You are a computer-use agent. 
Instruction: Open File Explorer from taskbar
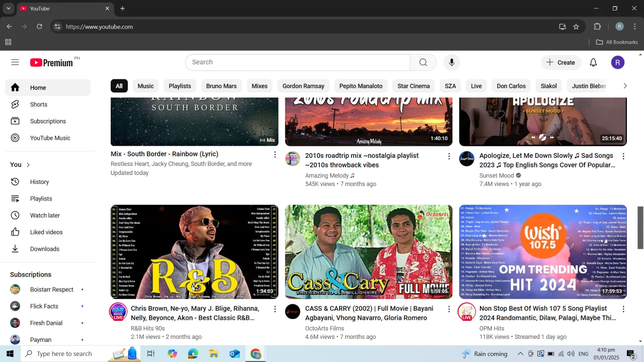(214, 354)
